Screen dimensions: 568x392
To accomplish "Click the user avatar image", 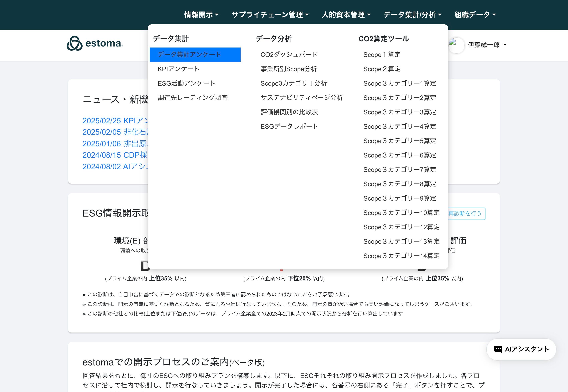I will (x=456, y=45).
